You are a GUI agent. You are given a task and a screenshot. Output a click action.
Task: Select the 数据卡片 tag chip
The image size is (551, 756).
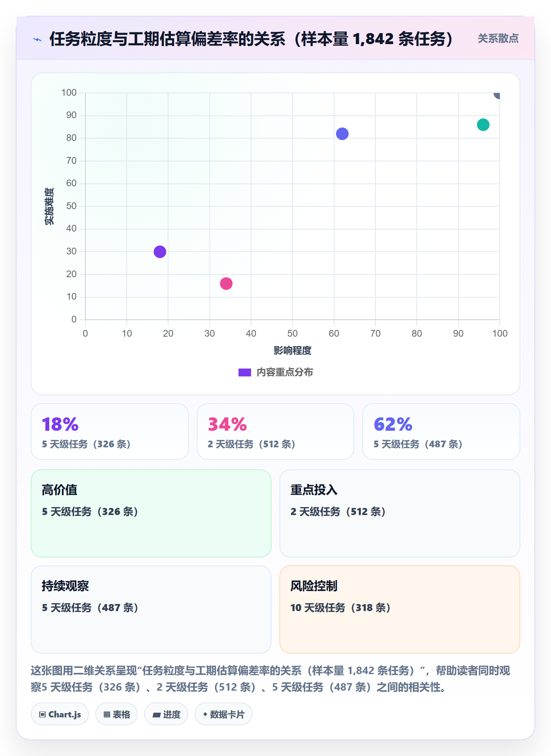coord(224,714)
